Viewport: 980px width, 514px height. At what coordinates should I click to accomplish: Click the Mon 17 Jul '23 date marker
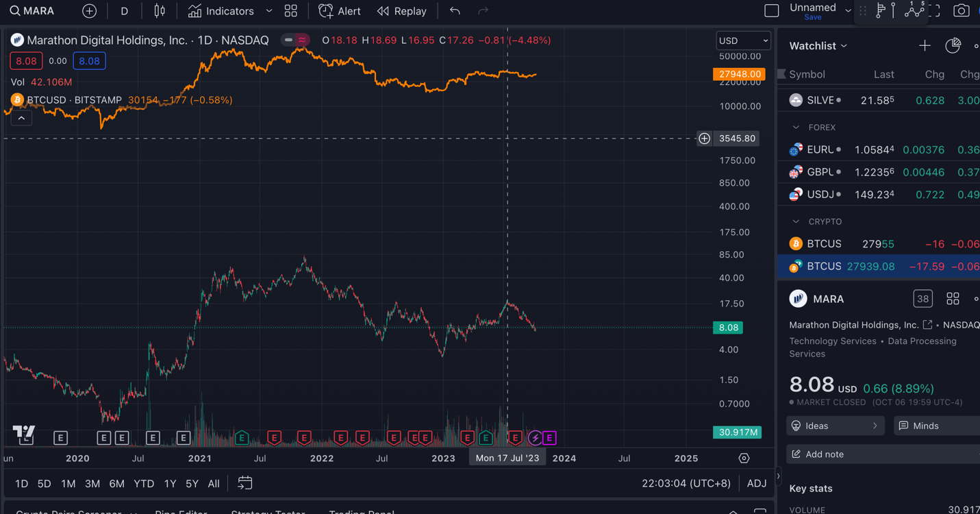point(507,458)
